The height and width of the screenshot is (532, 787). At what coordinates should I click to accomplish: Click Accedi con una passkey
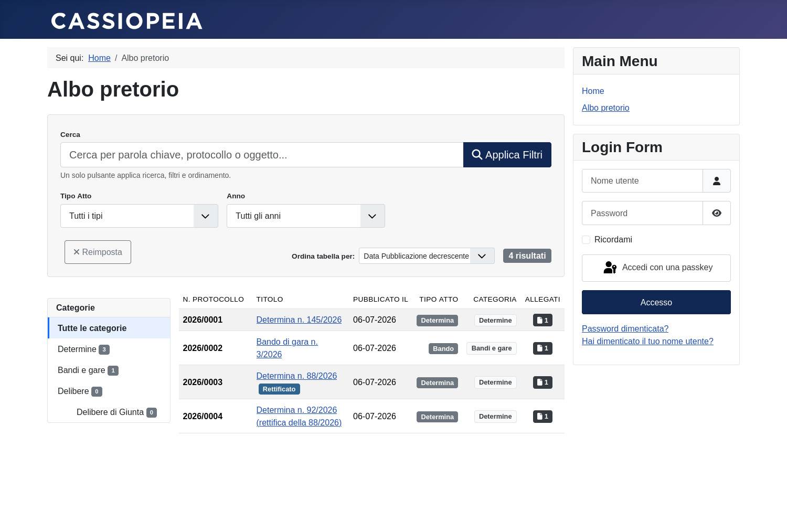point(656,268)
